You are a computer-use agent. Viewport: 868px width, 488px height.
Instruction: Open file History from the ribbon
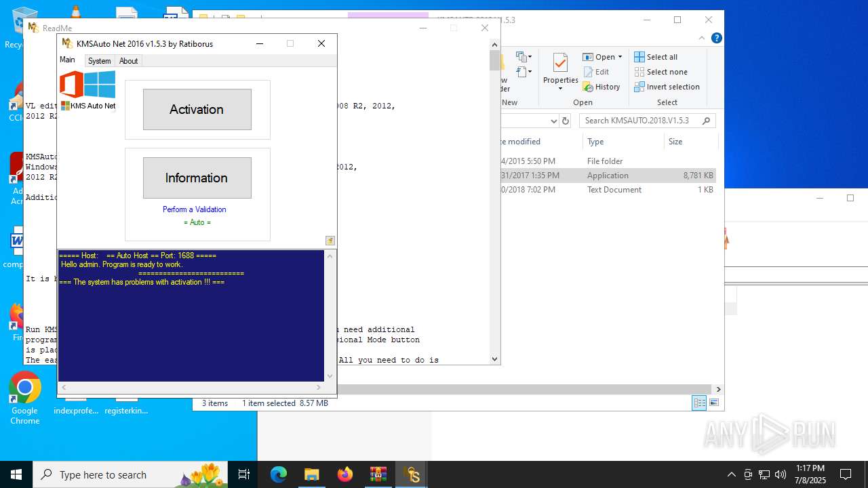coord(601,87)
